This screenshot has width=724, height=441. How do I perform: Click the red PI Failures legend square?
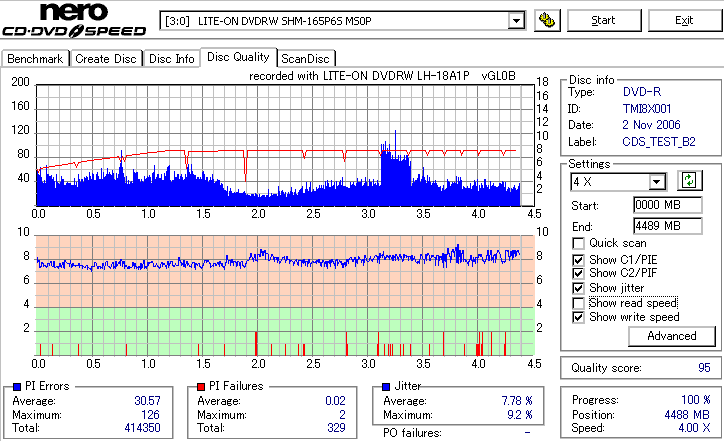(201, 387)
